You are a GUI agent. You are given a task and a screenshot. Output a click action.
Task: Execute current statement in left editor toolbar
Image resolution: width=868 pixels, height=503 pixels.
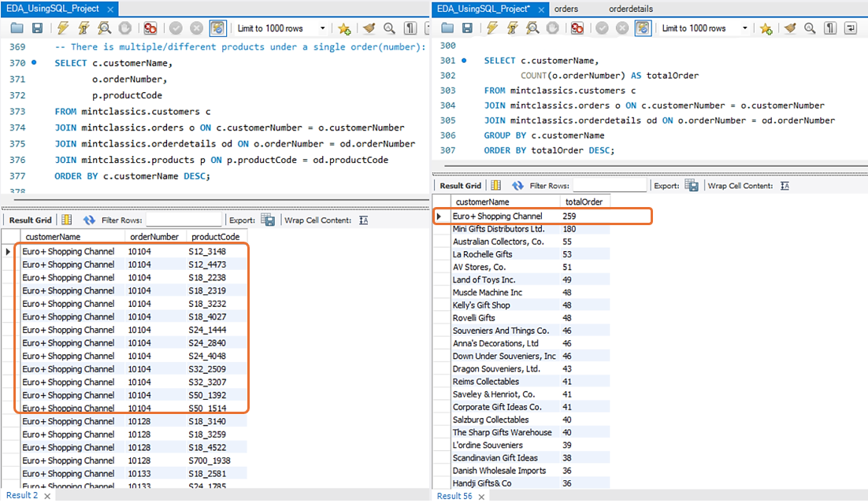[83, 28]
